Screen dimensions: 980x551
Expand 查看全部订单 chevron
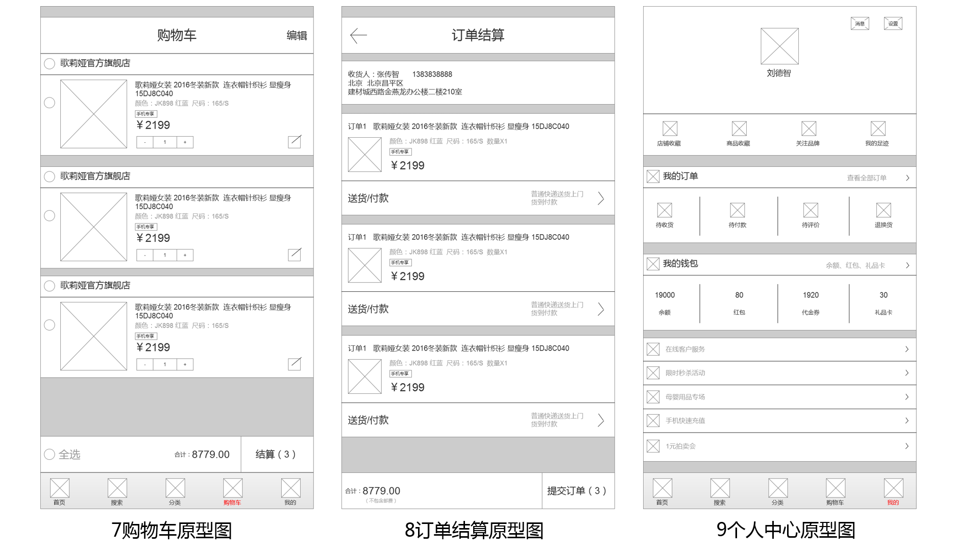click(x=908, y=178)
